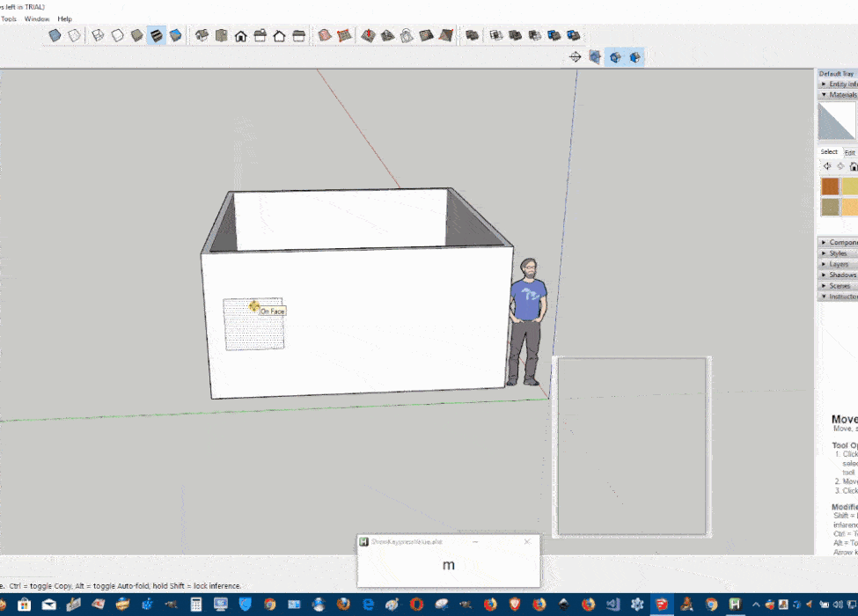Screen dimensions: 858x616
Task: Select Shaded With Textures style
Action: coord(157,35)
